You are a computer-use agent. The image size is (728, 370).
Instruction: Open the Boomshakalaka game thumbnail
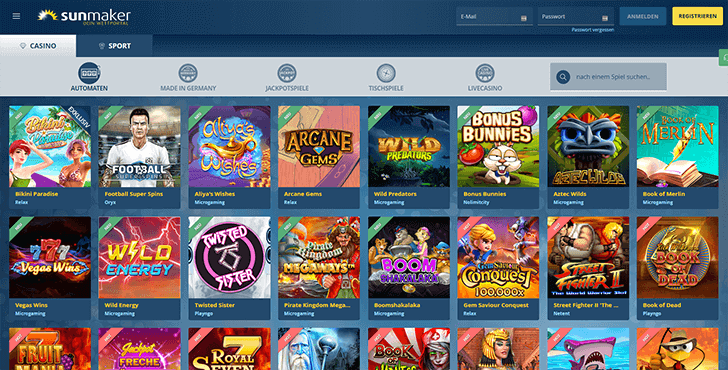[x=409, y=258]
